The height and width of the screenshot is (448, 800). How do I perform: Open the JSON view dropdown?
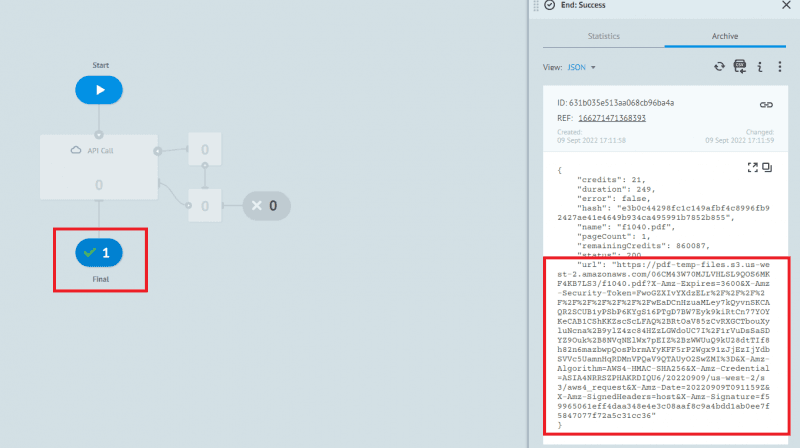[x=582, y=67]
